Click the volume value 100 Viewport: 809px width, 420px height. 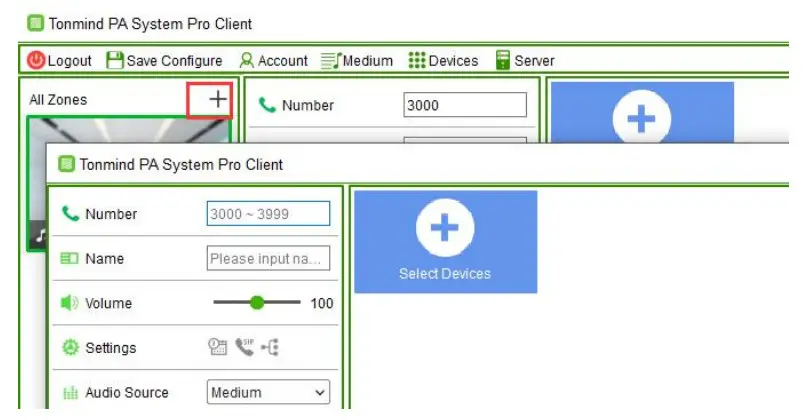click(x=322, y=303)
